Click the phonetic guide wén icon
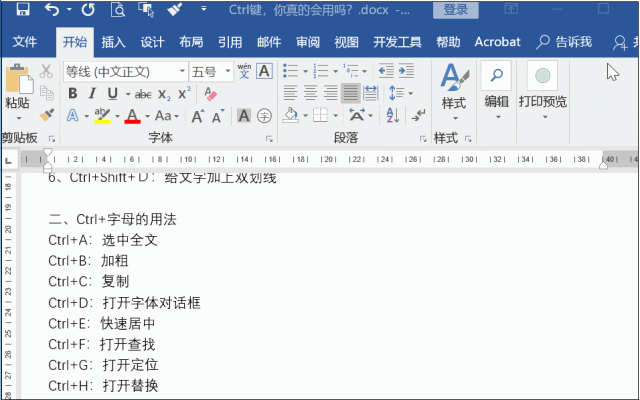Viewport: 640px width, 400px height. (244, 71)
